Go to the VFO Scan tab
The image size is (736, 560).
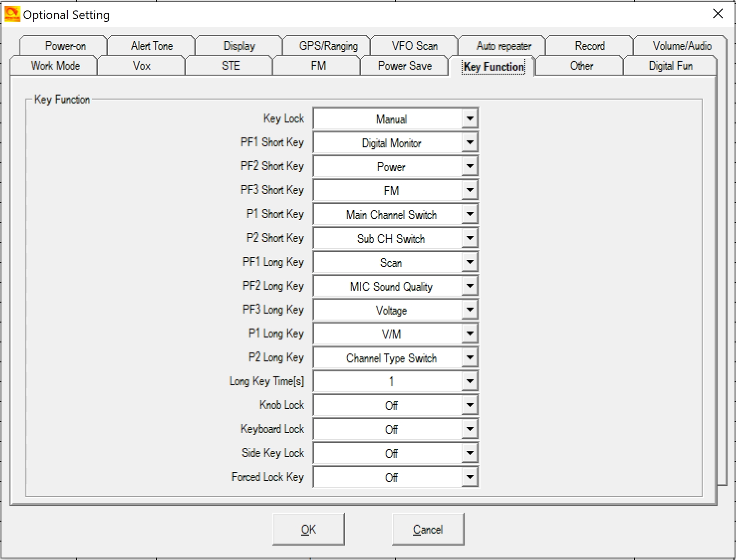(414, 46)
